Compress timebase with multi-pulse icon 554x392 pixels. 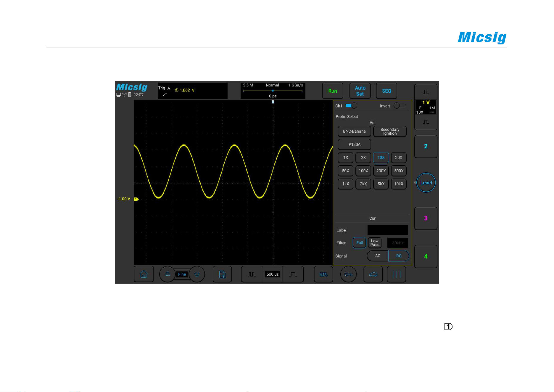tap(252, 274)
